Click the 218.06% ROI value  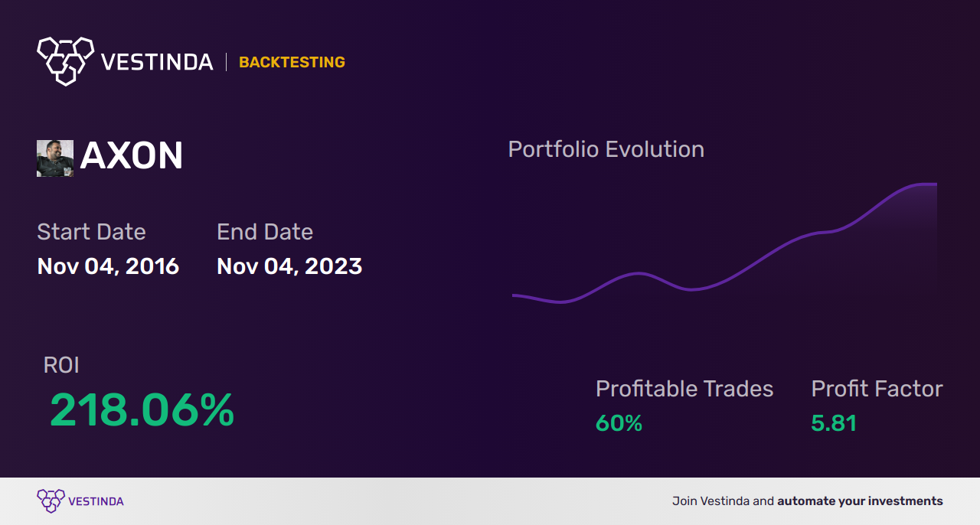coord(142,410)
